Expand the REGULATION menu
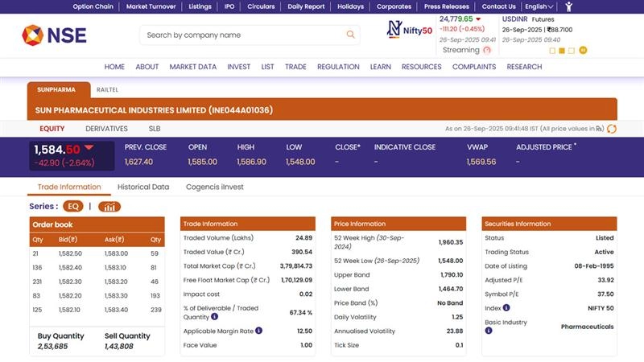Image resolution: width=644 pixels, height=362 pixels. point(338,67)
